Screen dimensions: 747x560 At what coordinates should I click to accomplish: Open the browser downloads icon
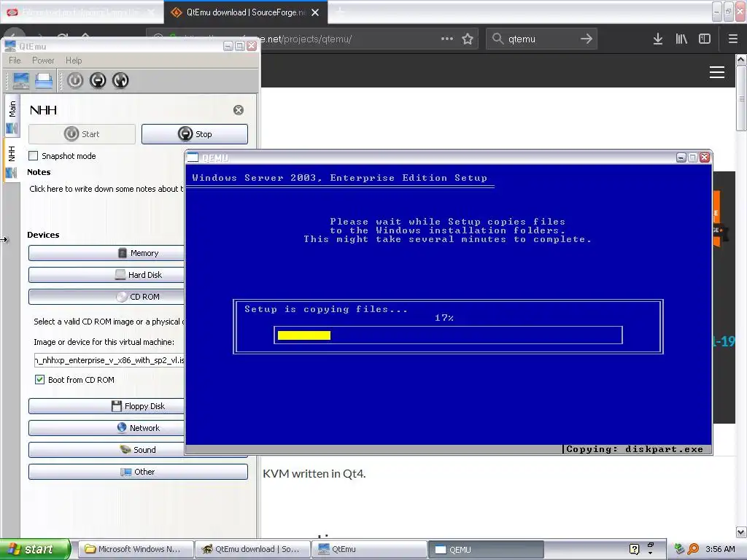658,39
